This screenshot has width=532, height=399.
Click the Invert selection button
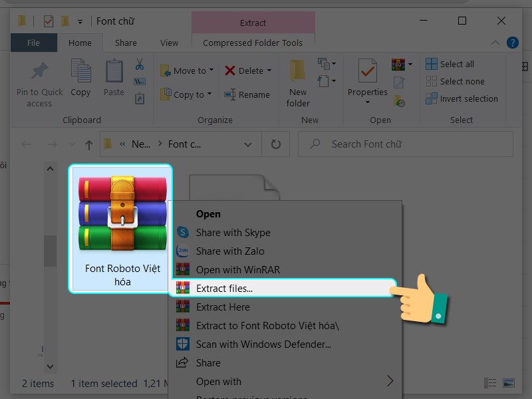(462, 98)
